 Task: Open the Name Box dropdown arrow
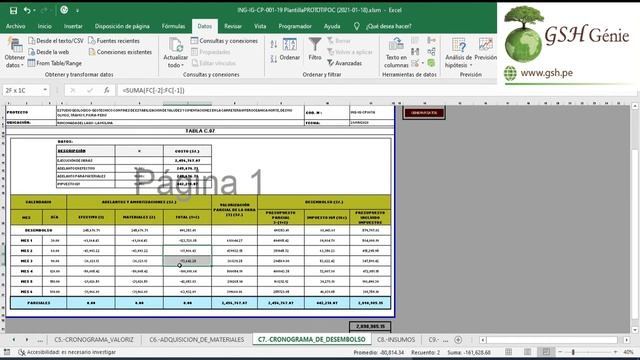45,90
